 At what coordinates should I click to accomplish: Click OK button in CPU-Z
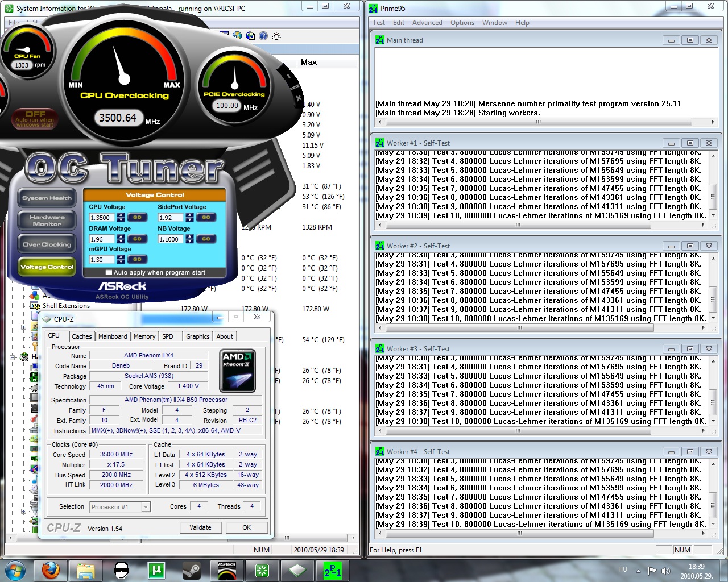tap(246, 527)
